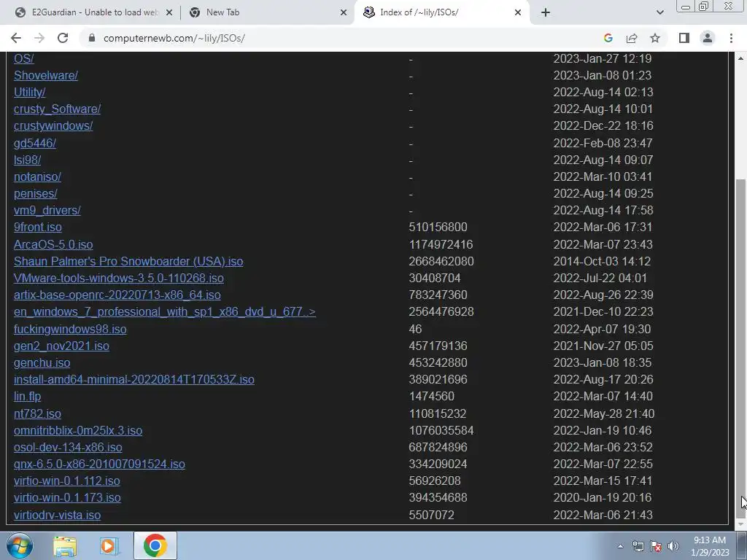Go back with the browser back arrow
The width and height of the screenshot is (747, 560).
(16, 38)
